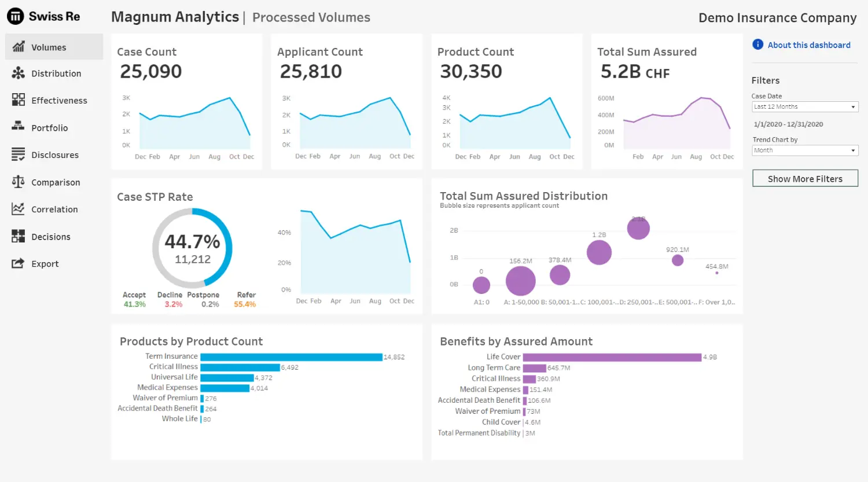Select the Term Insurance bar in Products chart

pyautogui.click(x=289, y=357)
